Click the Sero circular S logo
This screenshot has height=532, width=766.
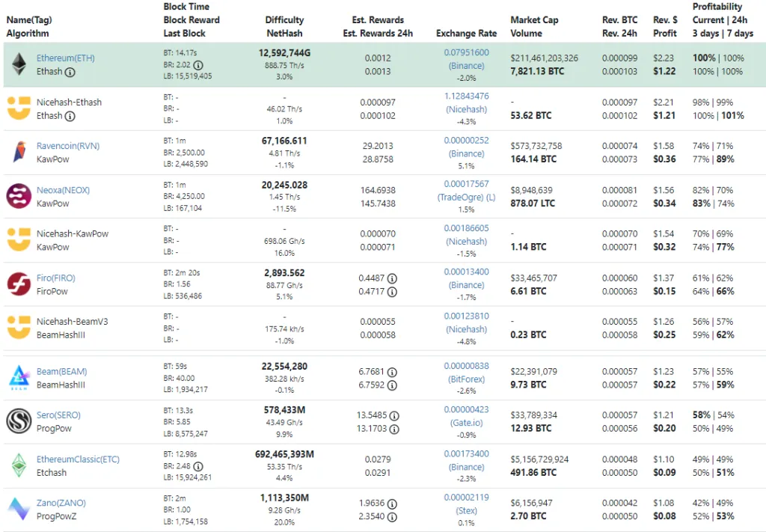coord(19,421)
